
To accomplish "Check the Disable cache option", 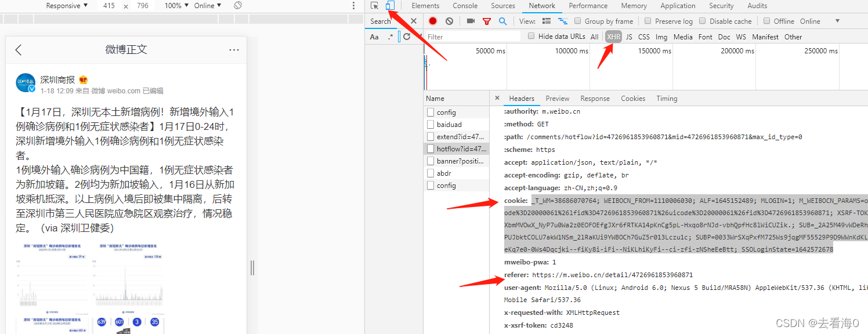I will point(703,21).
